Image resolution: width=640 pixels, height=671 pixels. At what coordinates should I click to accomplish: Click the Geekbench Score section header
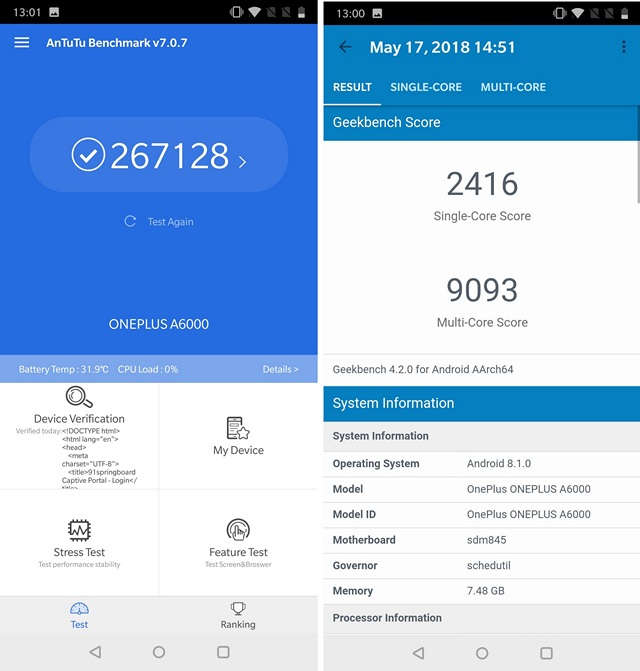pyautogui.click(x=482, y=122)
